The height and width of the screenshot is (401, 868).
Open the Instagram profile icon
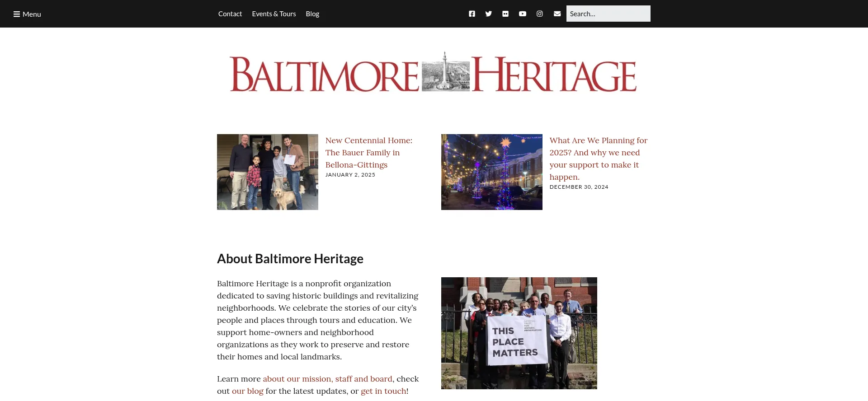point(540,14)
